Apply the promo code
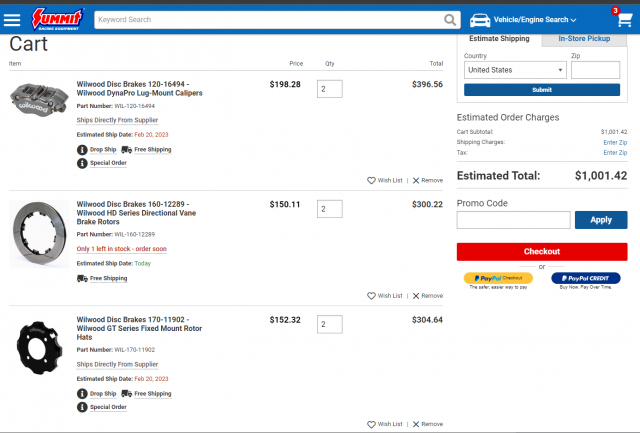 pos(601,220)
